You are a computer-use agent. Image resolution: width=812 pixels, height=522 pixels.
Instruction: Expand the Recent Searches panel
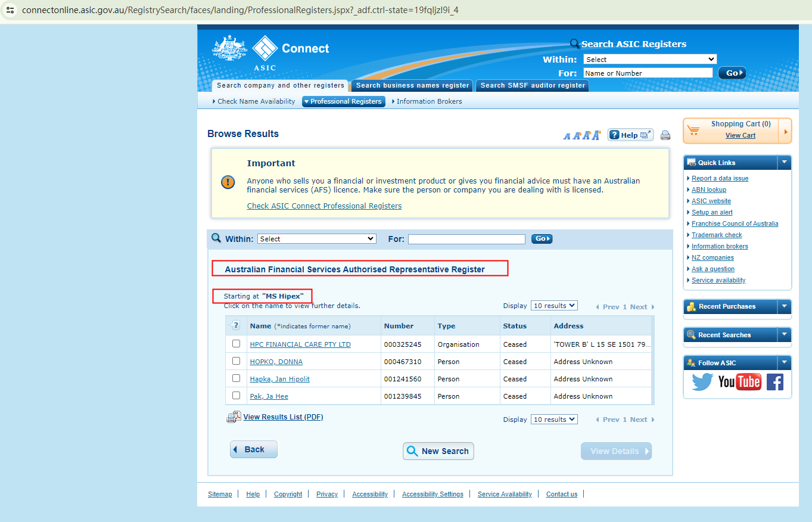pyautogui.click(x=785, y=335)
